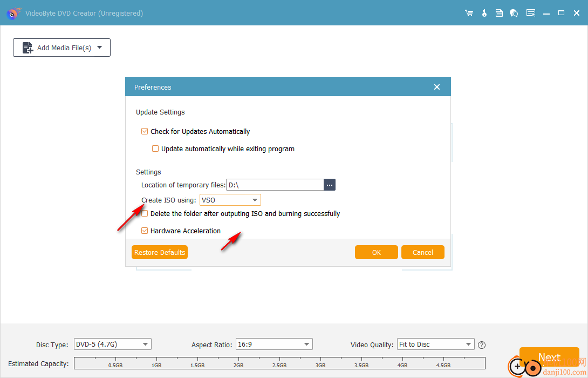Click the save project icon in title bar
Viewport: 588px width, 378px height.
(499, 13)
